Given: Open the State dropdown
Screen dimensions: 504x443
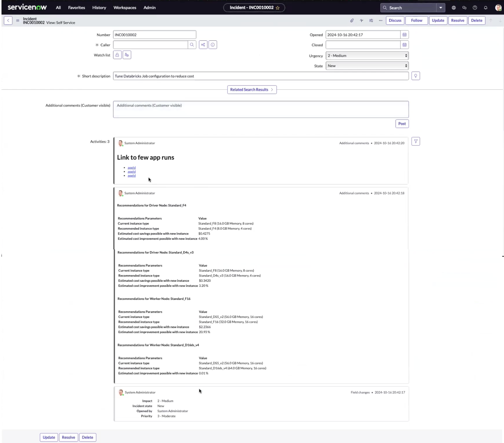Looking at the screenshot, I should coord(367,66).
